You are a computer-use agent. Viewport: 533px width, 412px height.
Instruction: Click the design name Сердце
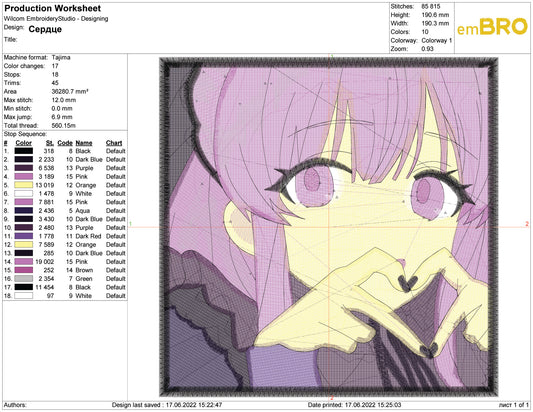tap(45, 29)
